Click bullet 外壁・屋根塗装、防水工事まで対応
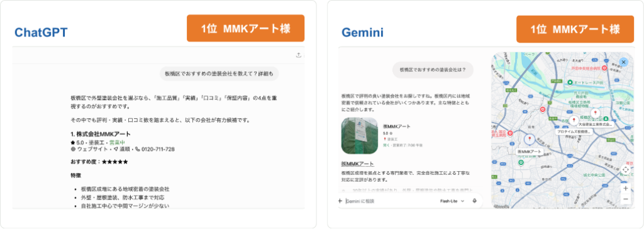 point(122,198)
